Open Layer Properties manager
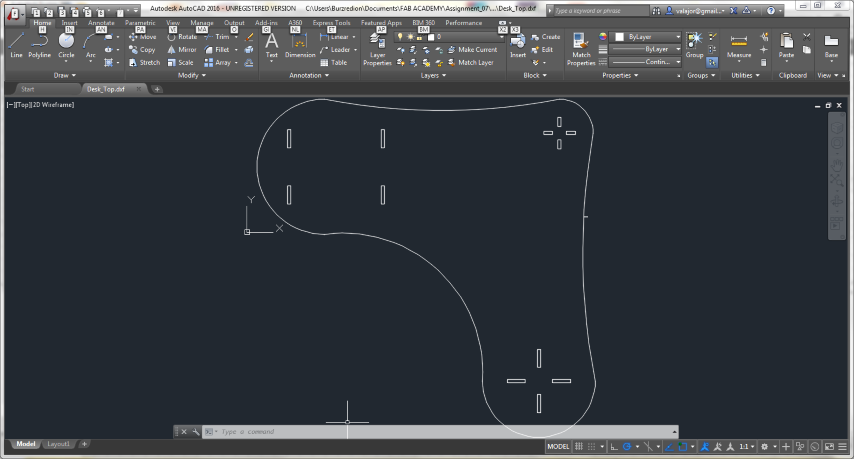This screenshot has width=854, height=459. pos(377,49)
